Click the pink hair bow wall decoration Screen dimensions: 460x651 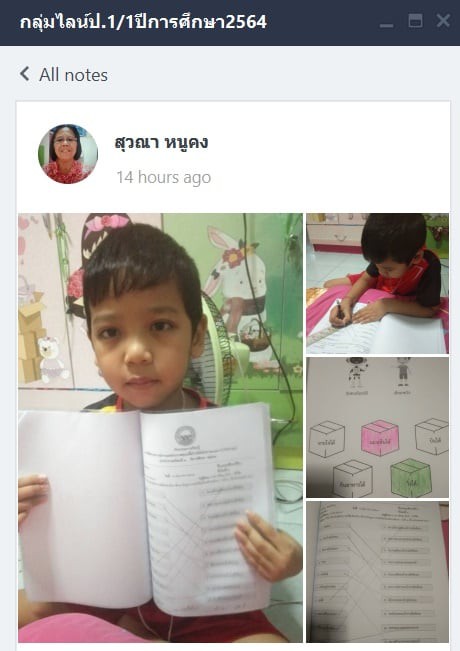[x=106, y=225]
